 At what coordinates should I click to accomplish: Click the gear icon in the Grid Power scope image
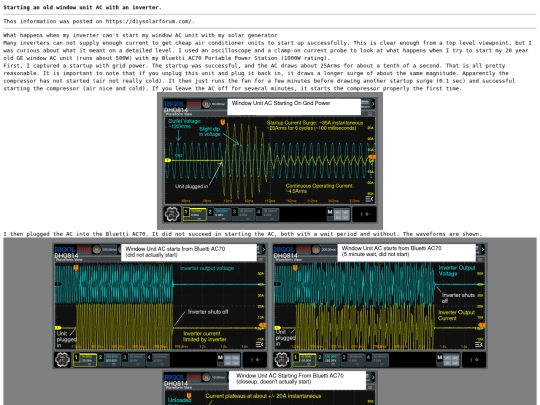click(x=172, y=214)
